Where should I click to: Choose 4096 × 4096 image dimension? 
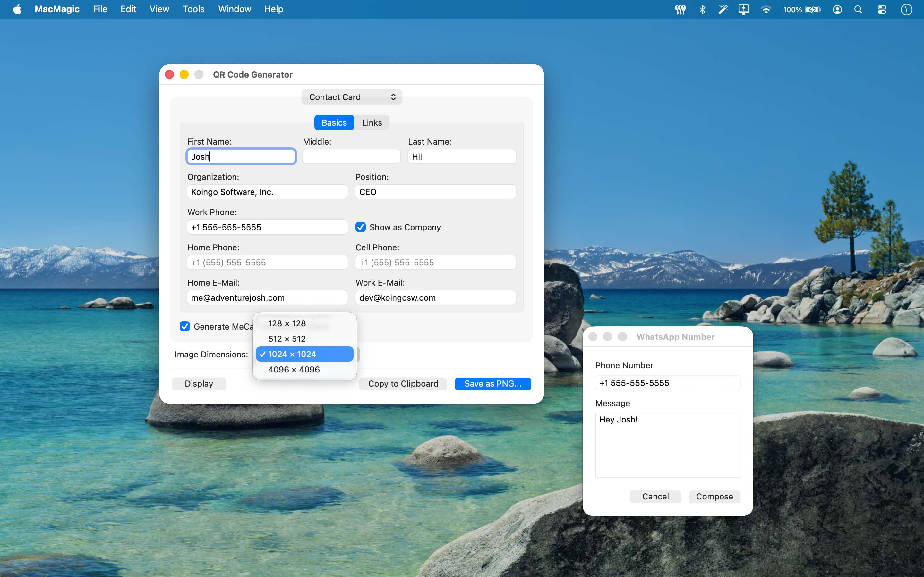coord(294,369)
